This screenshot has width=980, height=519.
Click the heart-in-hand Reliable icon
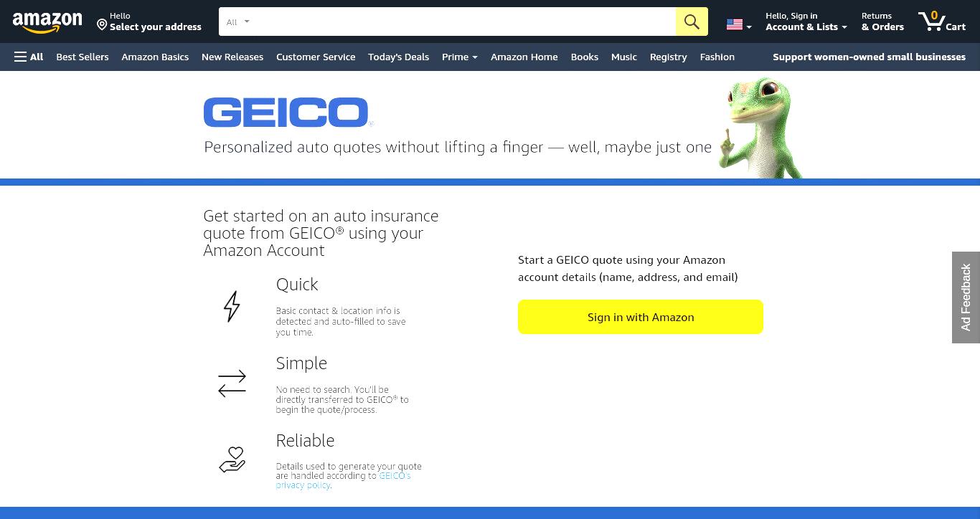pos(232,460)
